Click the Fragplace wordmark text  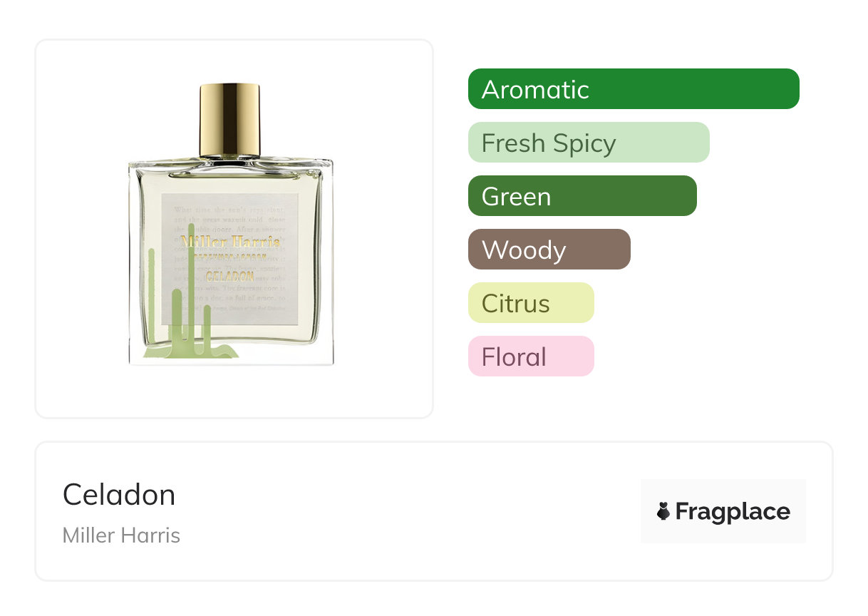(x=733, y=512)
